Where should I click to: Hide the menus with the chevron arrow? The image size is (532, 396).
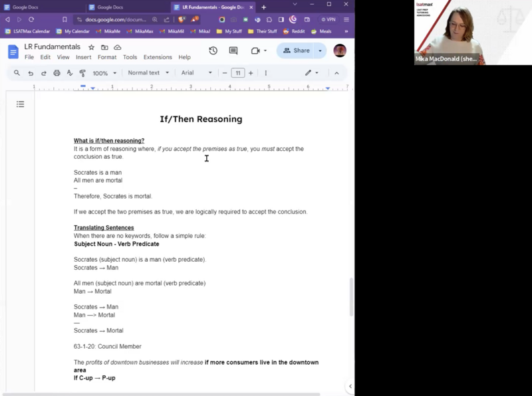click(336, 73)
